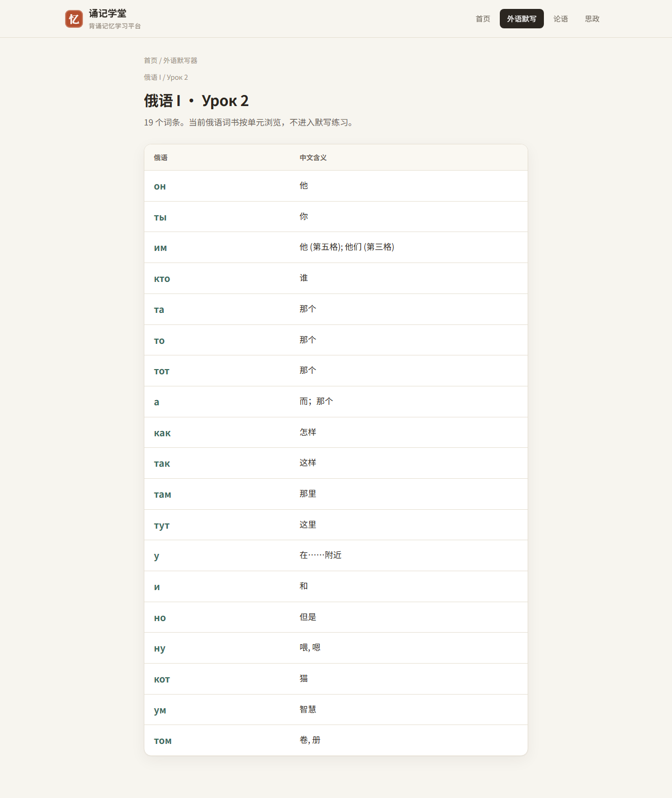672x798 pixels.
Task: Click the meaning 这里
Action: tap(308, 524)
